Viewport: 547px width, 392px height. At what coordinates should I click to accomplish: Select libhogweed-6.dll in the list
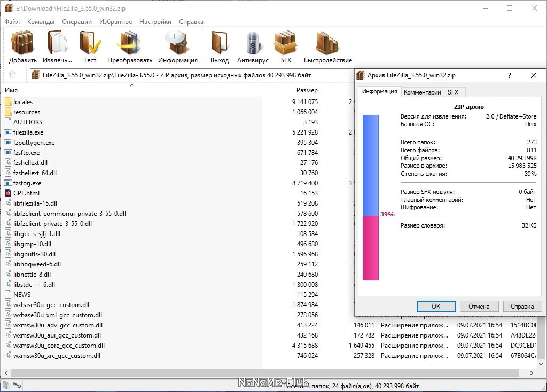pyautogui.click(x=37, y=264)
